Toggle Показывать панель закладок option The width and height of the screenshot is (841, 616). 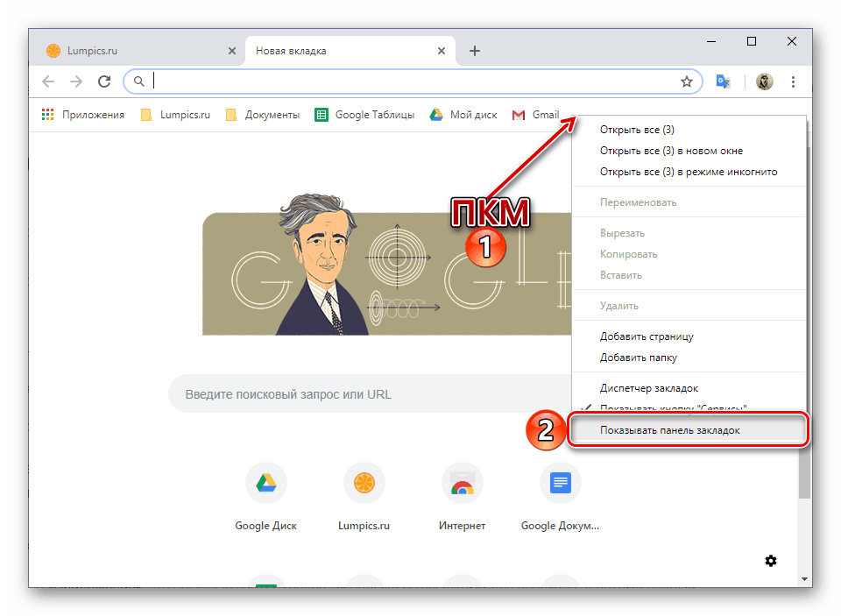pyautogui.click(x=689, y=430)
